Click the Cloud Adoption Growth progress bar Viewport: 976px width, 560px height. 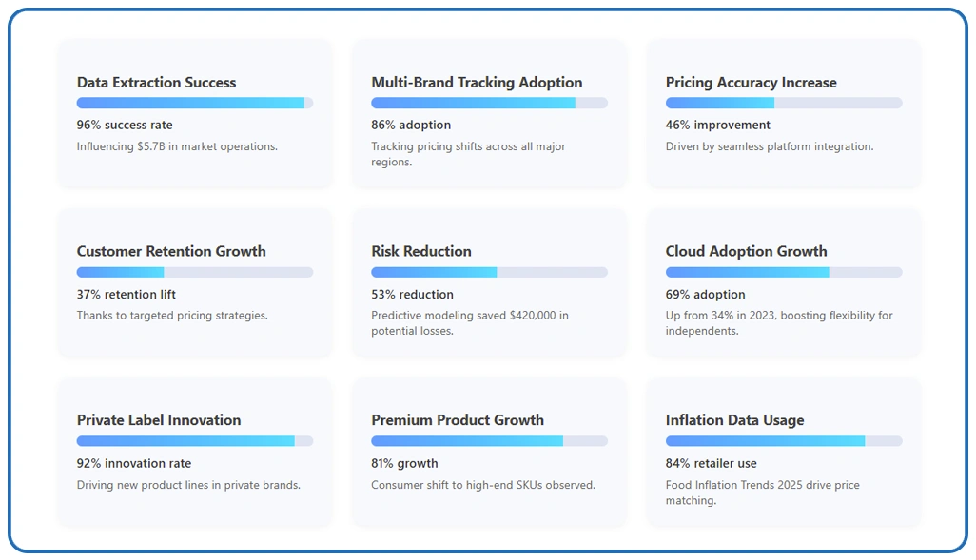[x=784, y=272]
